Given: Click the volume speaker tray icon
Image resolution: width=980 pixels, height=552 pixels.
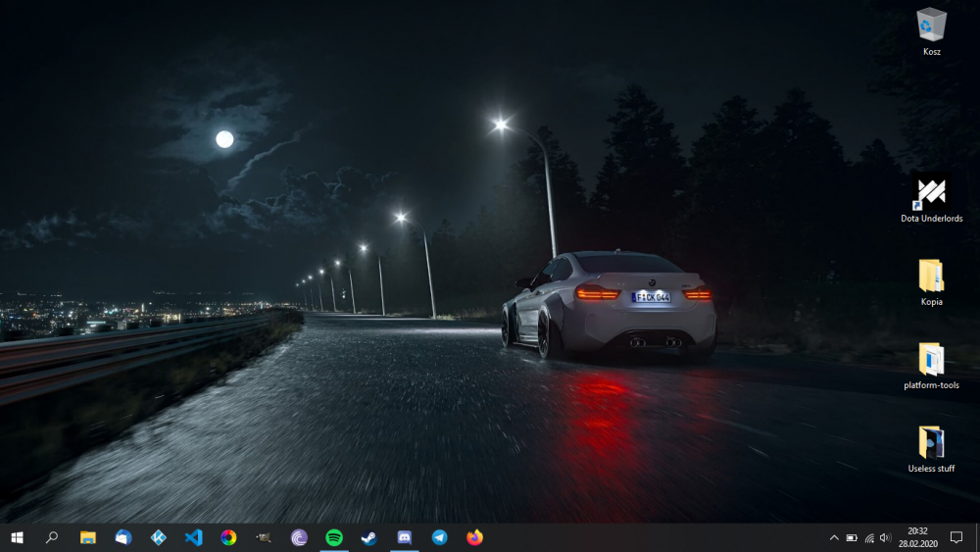Looking at the screenshot, I should (885, 537).
